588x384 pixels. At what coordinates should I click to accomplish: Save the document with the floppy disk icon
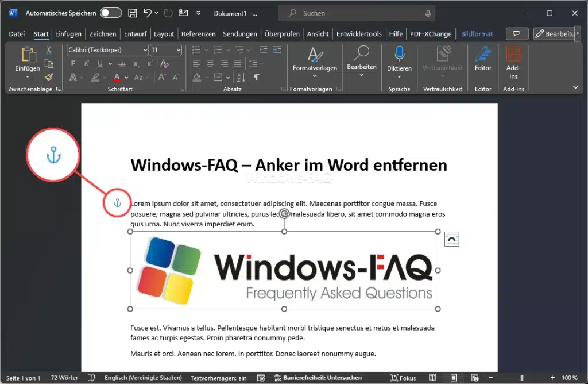pos(133,13)
